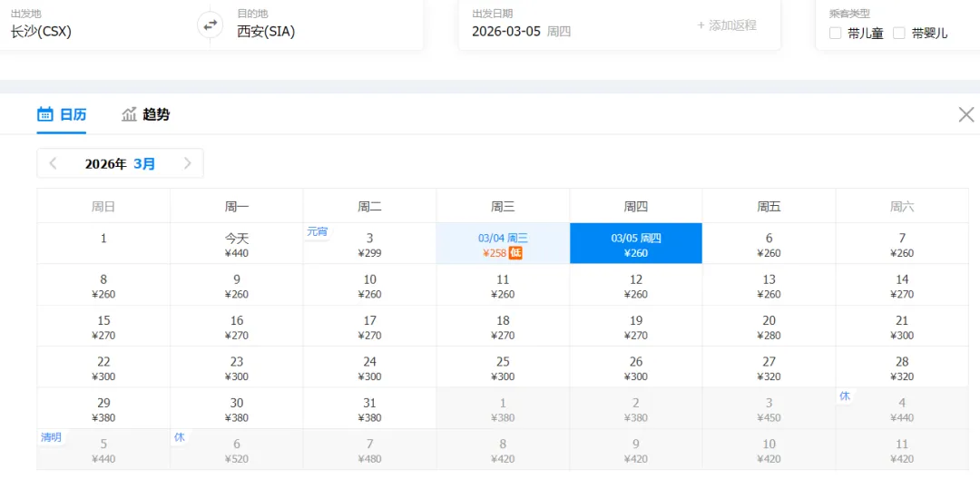Pick April 7 priced ¥480

pyautogui.click(x=370, y=450)
